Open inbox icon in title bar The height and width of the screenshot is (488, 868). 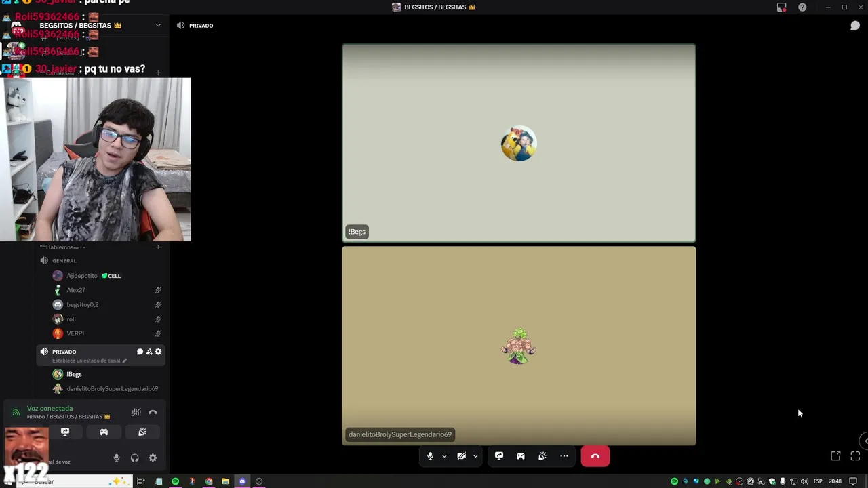782,7
